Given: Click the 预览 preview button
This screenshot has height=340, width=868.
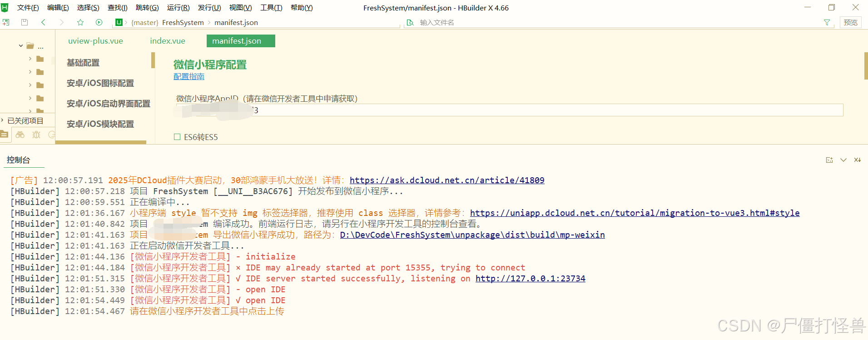Looking at the screenshot, I should pos(851,22).
